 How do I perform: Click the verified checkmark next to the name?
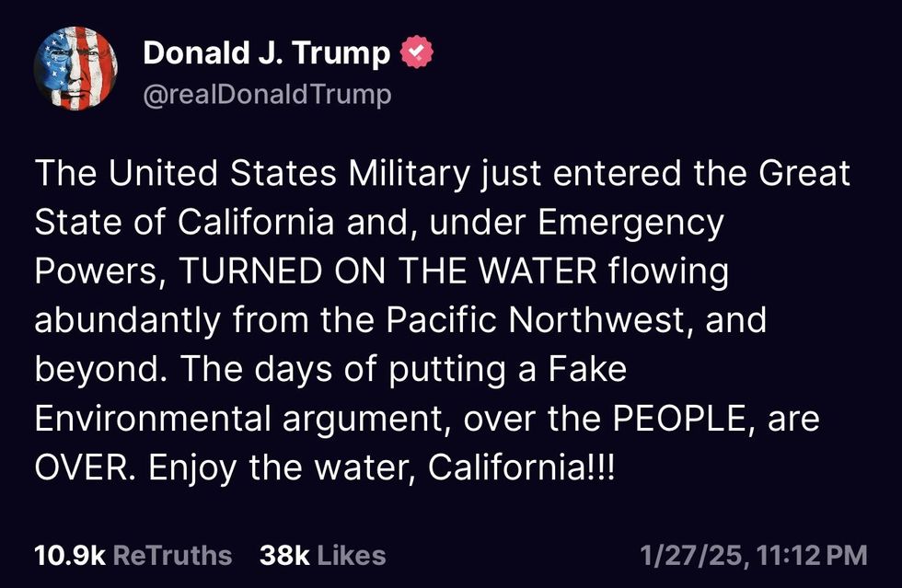coord(416,52)
